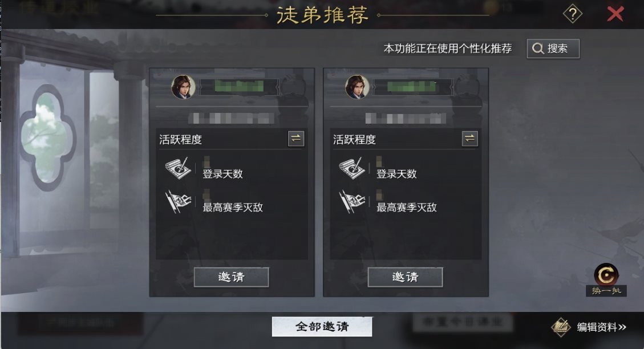Screen dimensions: 644x349
Task: Click the battle flag icon, right card
Action: coord(351,201)
